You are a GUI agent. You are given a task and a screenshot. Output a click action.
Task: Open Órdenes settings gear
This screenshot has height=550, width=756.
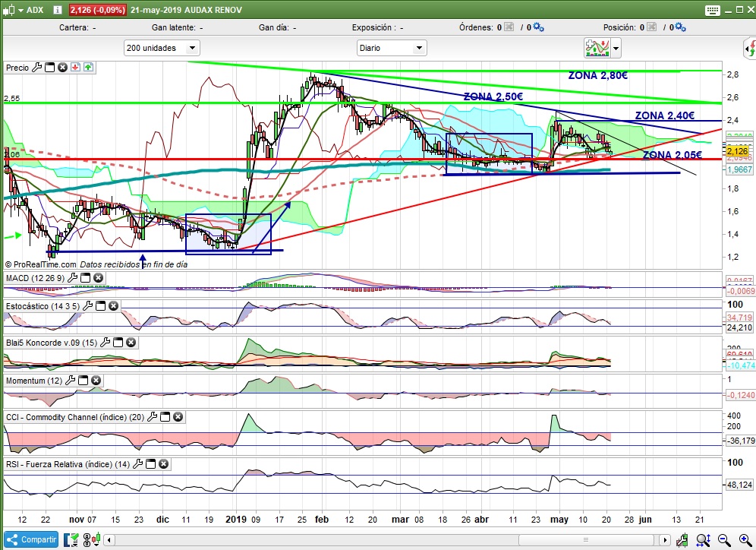538,27
